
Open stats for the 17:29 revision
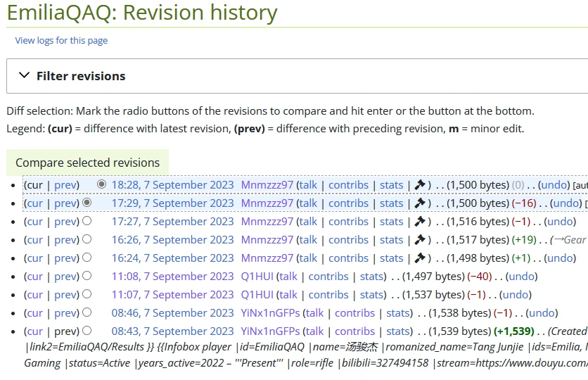coord(391,203)
